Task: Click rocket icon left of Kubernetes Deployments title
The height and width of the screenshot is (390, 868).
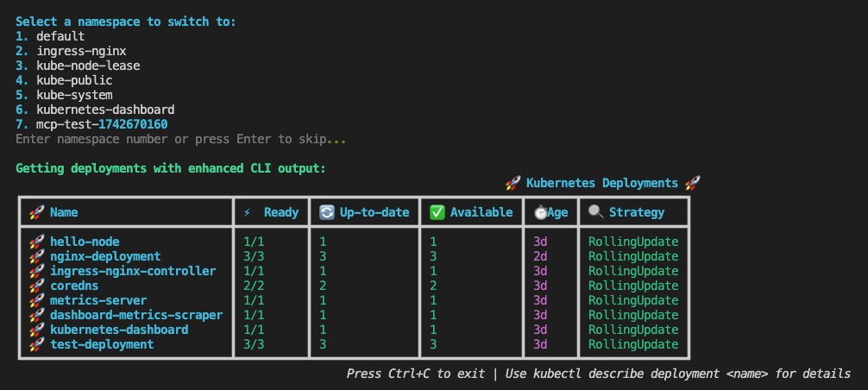Action: tap(513, 183)
